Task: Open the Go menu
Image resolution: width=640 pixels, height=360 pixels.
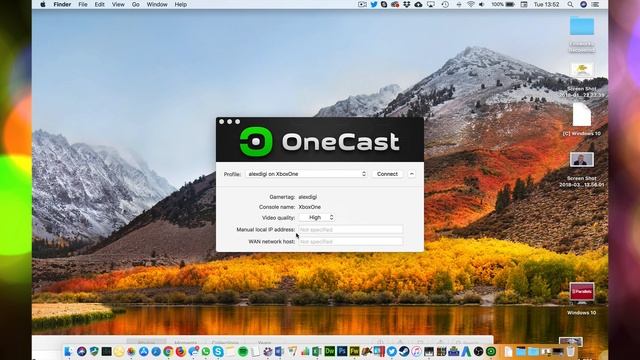Action: click(136, 4)
